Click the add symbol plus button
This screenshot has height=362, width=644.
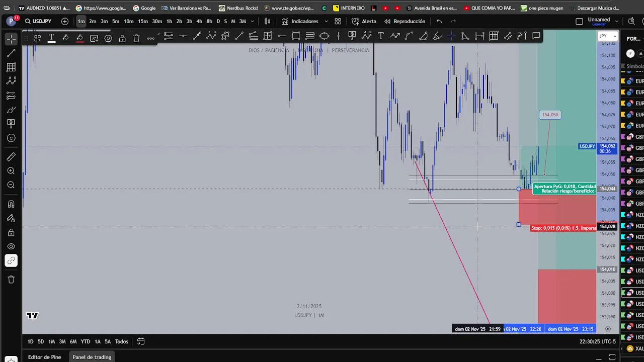65,21
